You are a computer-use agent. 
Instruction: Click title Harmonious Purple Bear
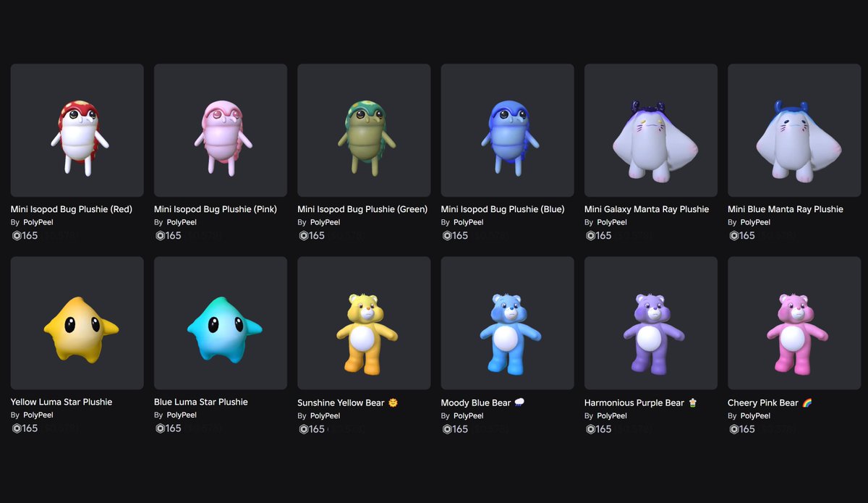[640, 402]
